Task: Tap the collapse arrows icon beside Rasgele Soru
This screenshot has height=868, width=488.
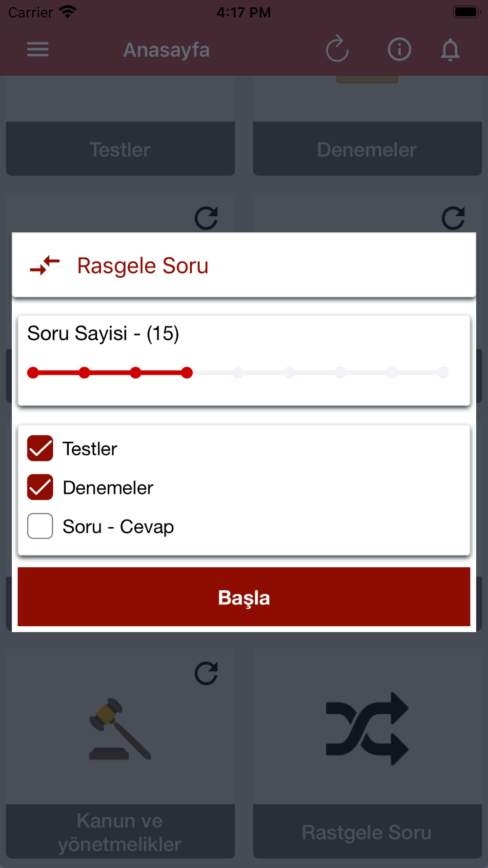Action: [45, 266]
